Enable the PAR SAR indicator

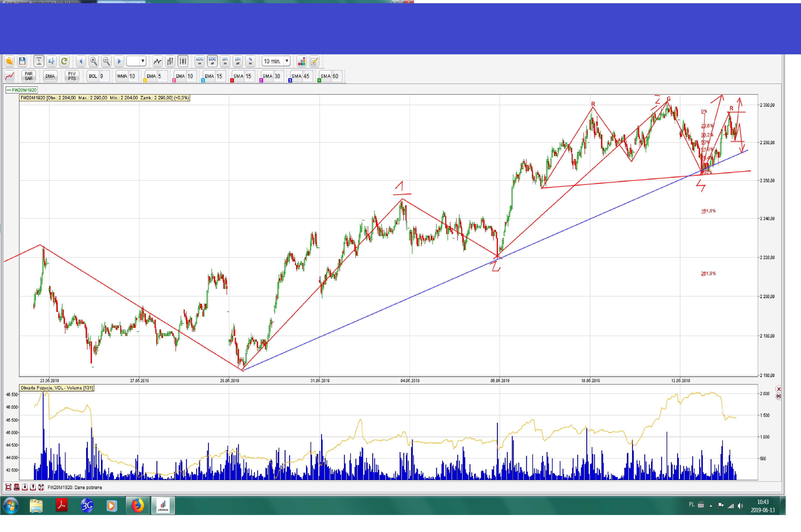[28, 76]
